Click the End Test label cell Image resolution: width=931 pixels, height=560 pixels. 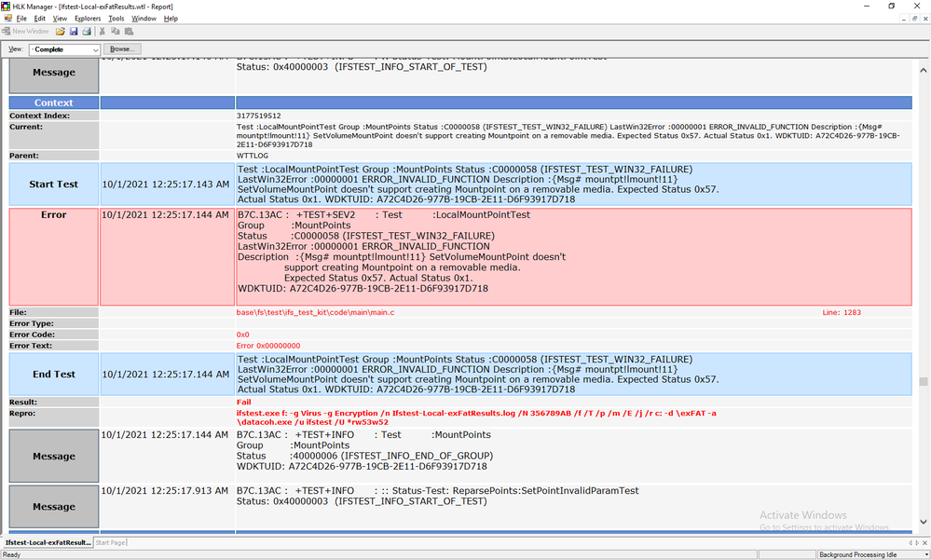click(x=53, y=375)
